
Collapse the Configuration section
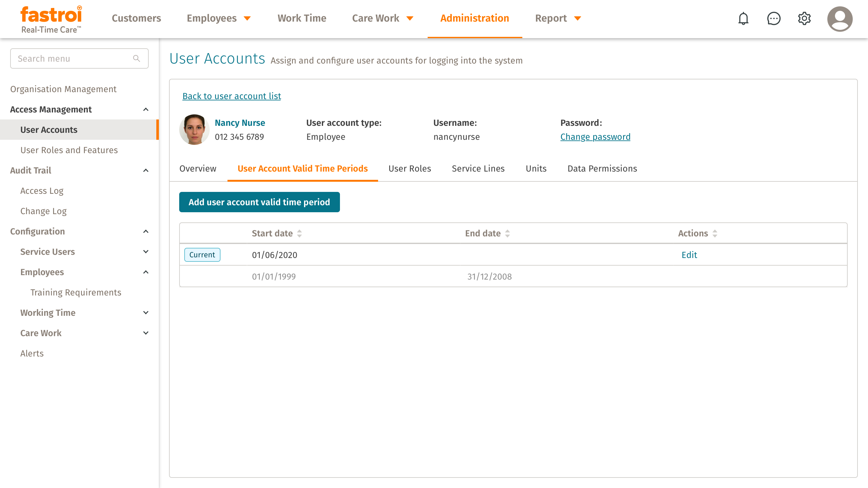146,232
